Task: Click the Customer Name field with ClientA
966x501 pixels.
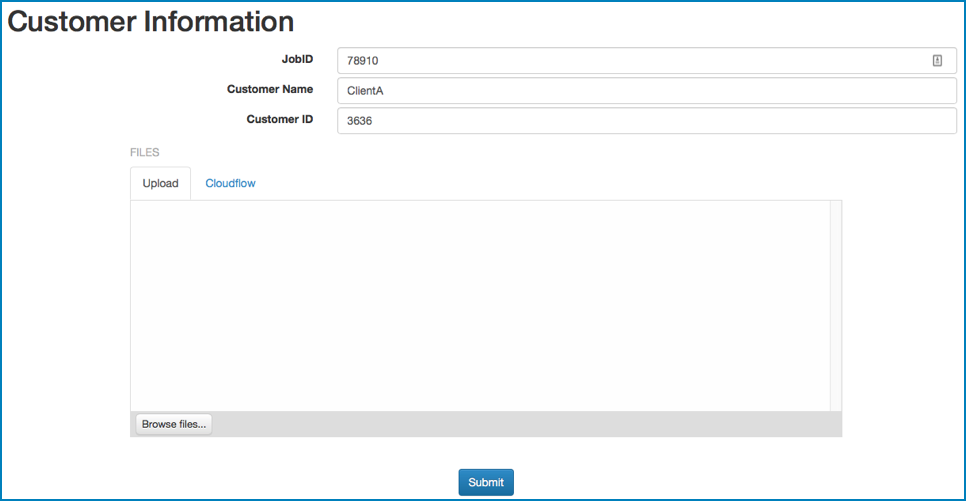Action: pyautogui.click(x=647, y=91)
